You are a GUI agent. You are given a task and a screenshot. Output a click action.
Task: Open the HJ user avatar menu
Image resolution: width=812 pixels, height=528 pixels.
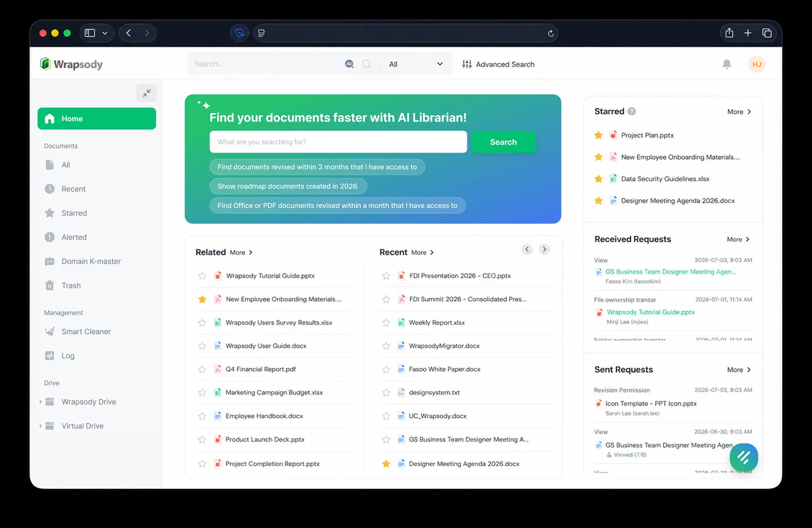757,64
